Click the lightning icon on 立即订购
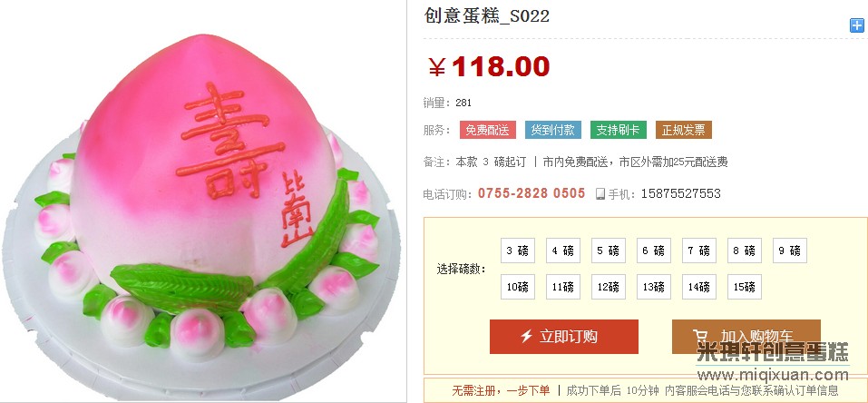The width and height of the screenshot is (868, 403). click(526, 336)
